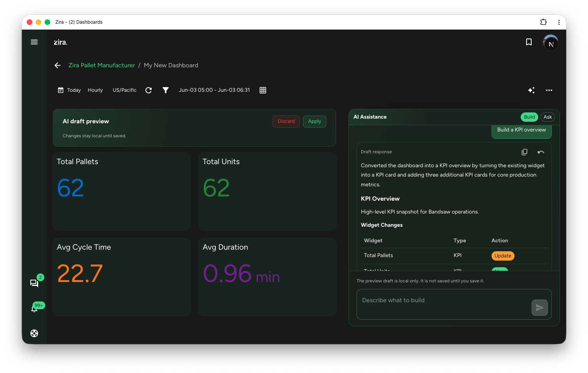Viewport: 588px width, 373px height.
Task: Switch AI Assistance to Ask mode
Action: pyautogui.click(x=548, y=117)
